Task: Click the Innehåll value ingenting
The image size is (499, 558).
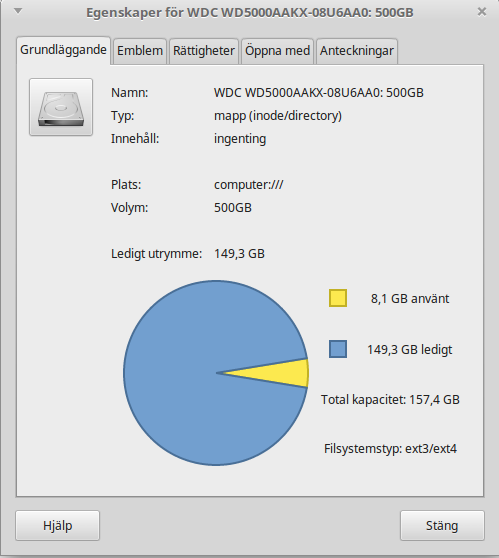Action: tap(240, 139)
